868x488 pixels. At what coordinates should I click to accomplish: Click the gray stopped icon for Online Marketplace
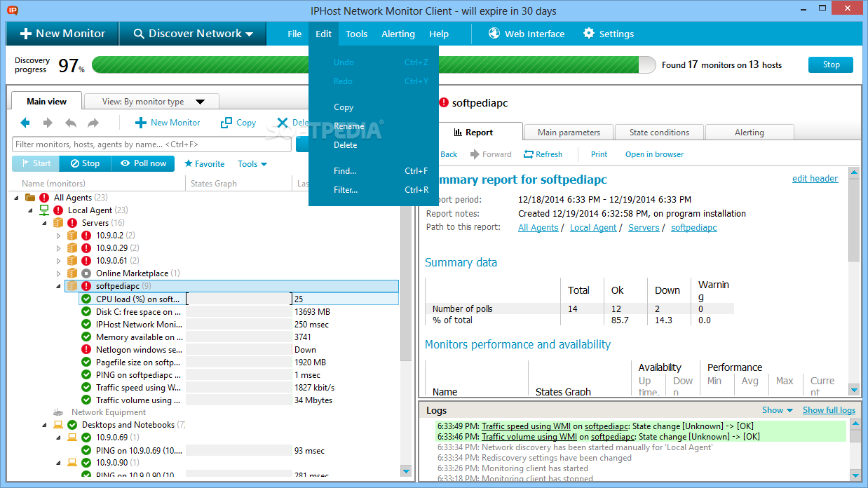coord(86,273)
